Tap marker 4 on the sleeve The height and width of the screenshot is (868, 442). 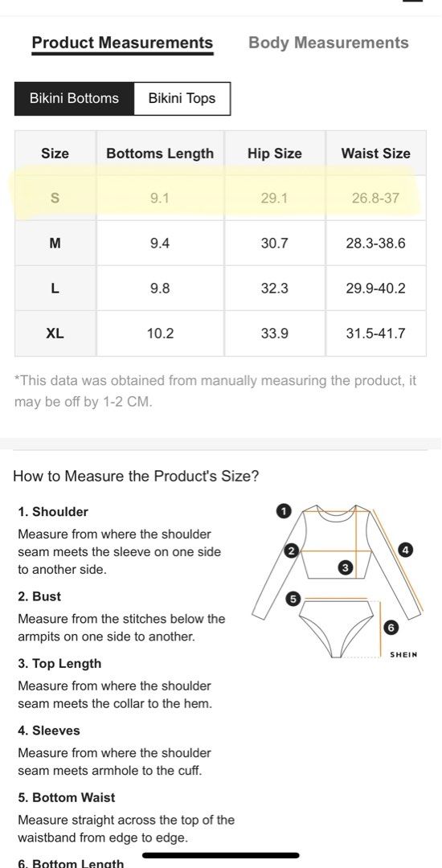[406, 550]
